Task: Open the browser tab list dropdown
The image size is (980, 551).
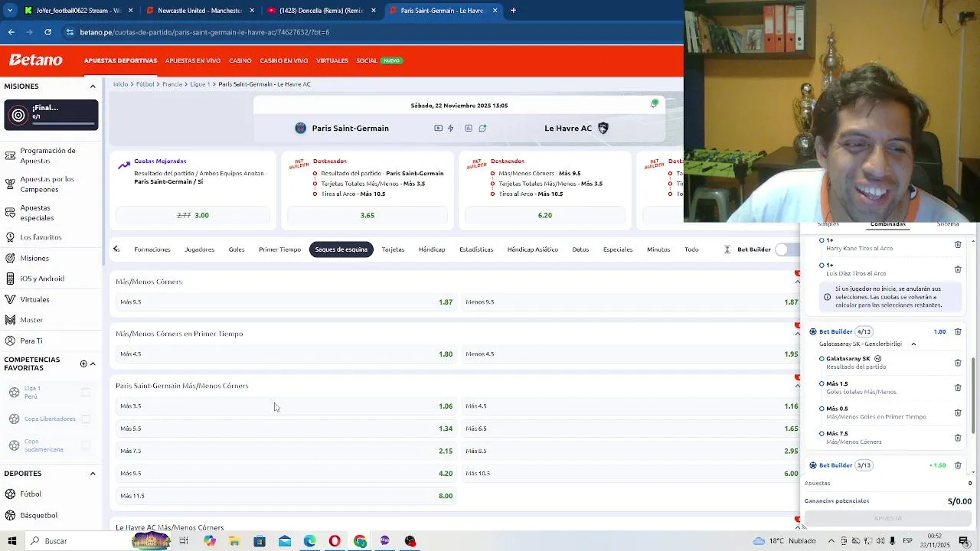Action: click(x=11, y=11)
